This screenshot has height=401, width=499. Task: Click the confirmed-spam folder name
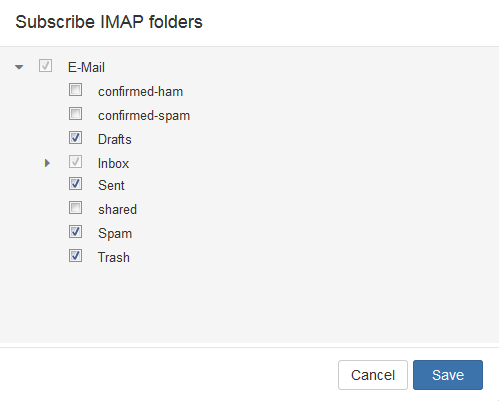pyautogui.click(x=144, y=116)
